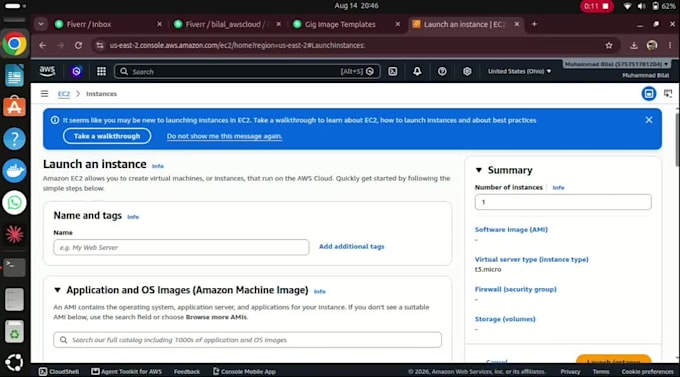Focus the instance Name input field

click(181, 247)
